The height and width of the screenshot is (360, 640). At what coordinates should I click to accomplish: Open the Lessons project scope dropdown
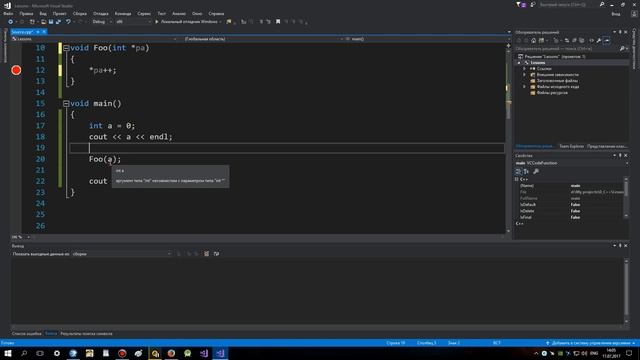click(94, 39)
